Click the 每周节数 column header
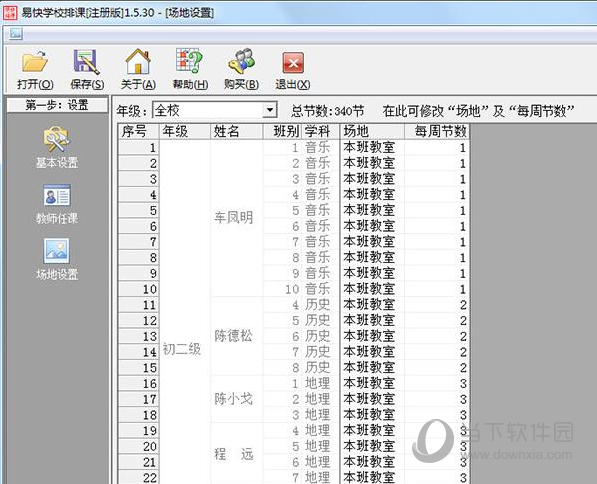This screenshot has width=597, height=484. [436, 131]
